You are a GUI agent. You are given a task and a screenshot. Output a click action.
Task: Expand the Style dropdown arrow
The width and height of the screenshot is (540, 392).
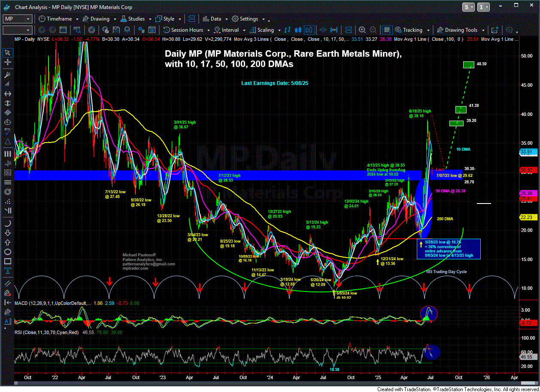coord(179,20)
